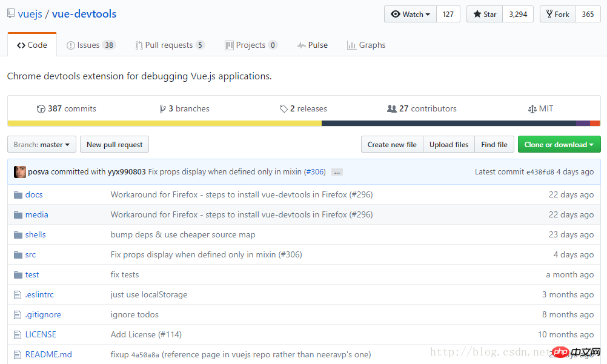The image size is (607, 364).
Task: Open the src folder
Action: click(x=30, y=255)
